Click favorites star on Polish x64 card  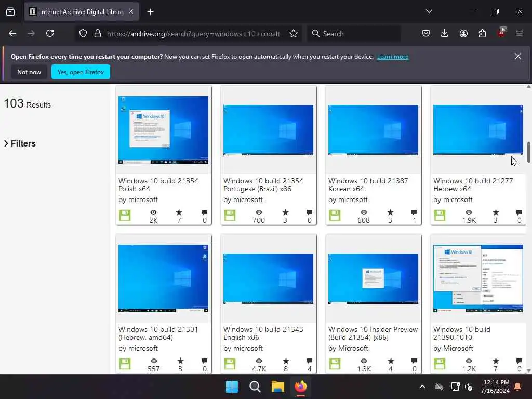pos(179,212)
